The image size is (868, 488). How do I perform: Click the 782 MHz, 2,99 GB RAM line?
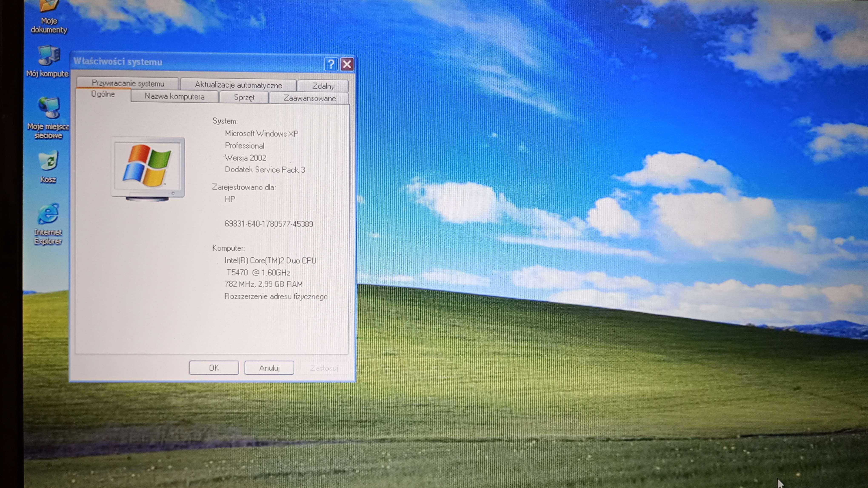[264, 284]
